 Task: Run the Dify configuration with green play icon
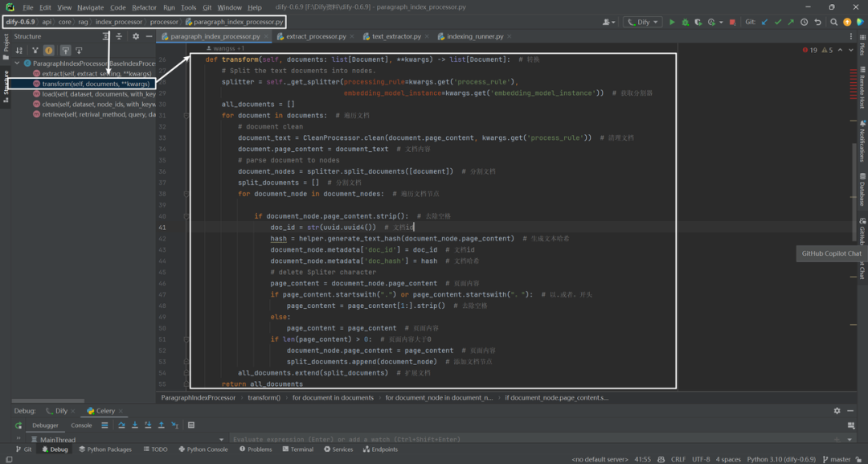point(672,23)
